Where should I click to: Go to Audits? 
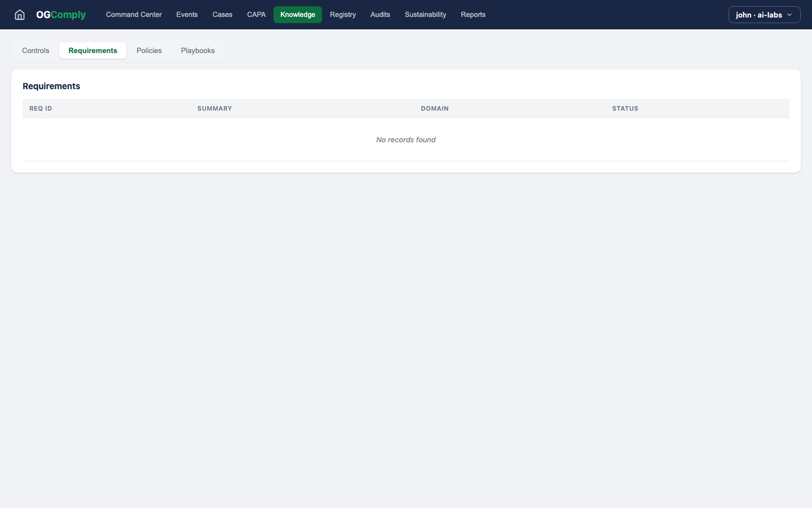coord(380,15)
